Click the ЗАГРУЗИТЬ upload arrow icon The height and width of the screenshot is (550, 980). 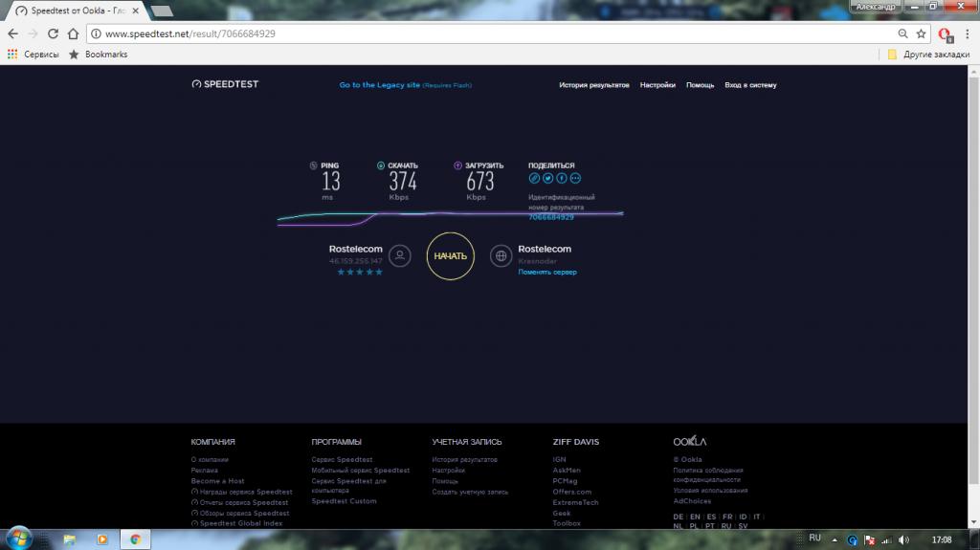click(457, 165)
